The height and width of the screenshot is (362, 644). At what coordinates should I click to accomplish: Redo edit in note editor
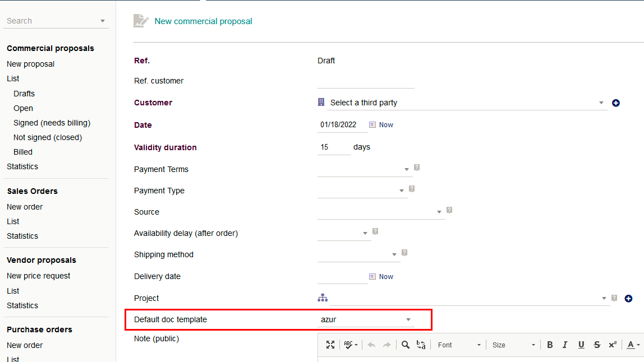387,345
